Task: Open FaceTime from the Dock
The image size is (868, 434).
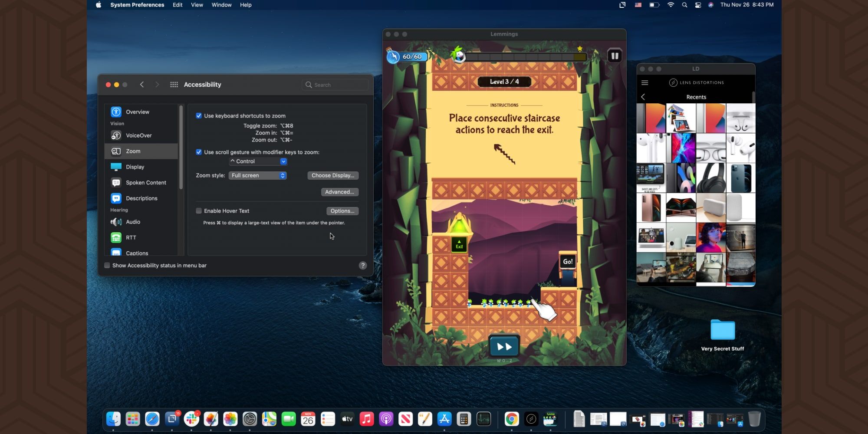Action: (x=289, y=419)
